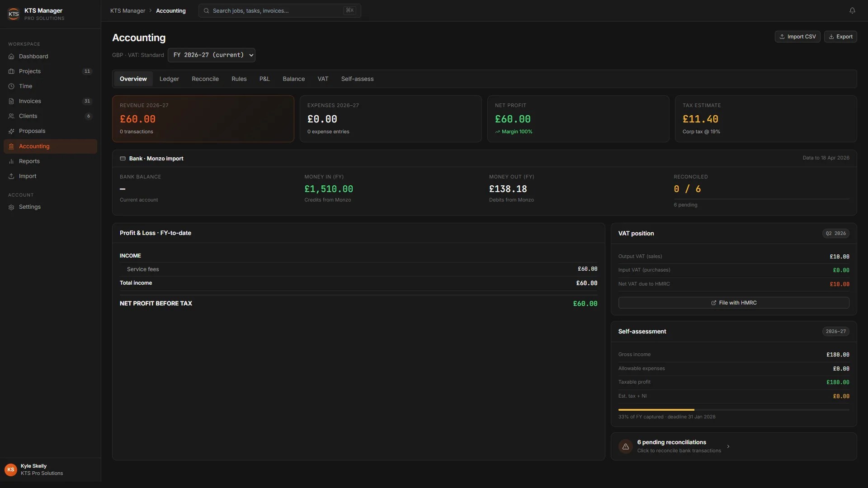Click the warning icon for pending reconciliations
The image size is (868, 488).
[626, 446]
